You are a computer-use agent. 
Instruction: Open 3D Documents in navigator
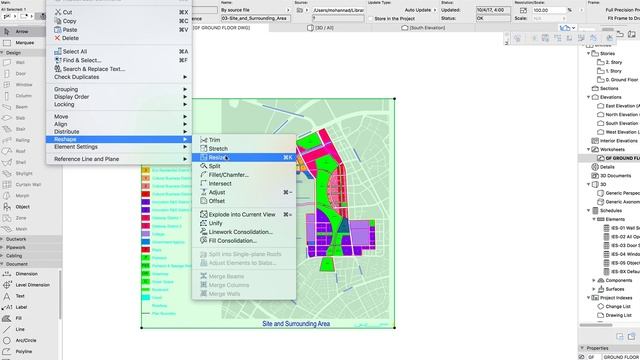click(x=611, y=176)
